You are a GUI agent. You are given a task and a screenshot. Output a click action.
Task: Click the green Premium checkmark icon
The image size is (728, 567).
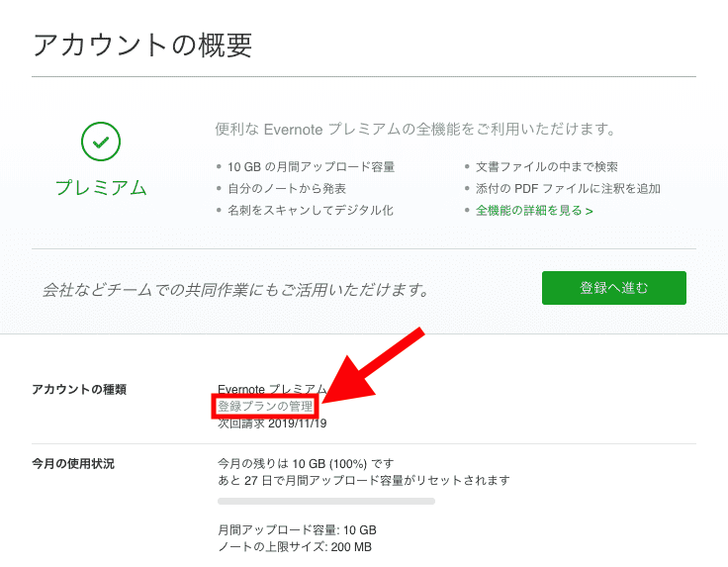100,143
